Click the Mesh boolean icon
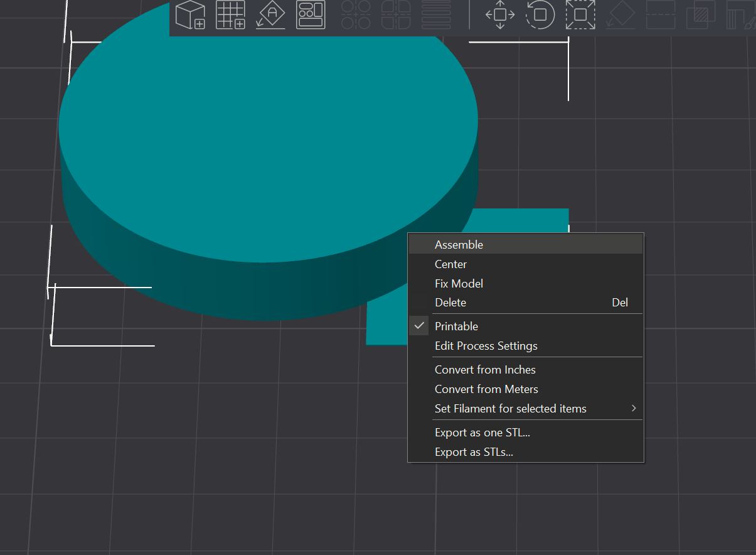Screen dimensions: 756x555 (701, 14)
